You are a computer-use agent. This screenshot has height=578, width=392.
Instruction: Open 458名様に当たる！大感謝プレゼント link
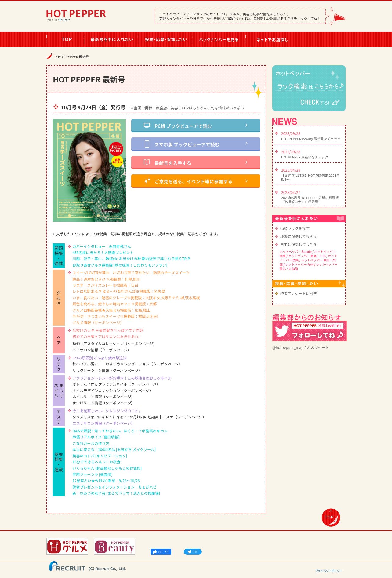(x=103, y=253)
